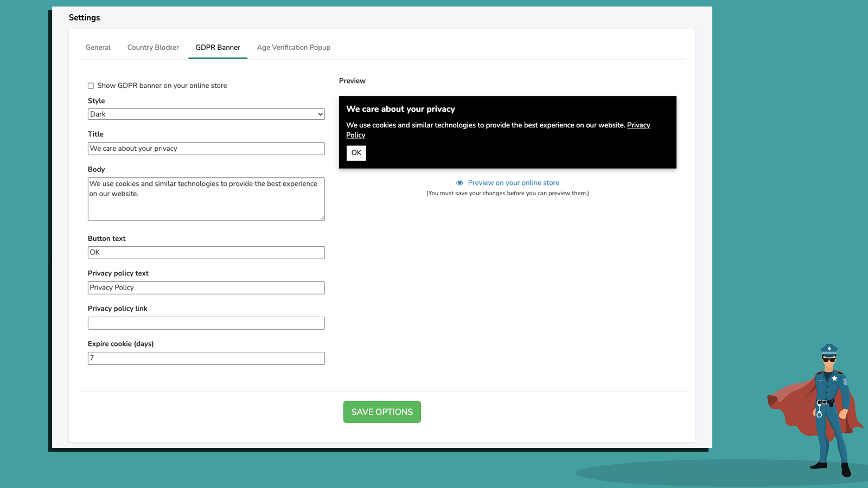Open the Style dropdown currently set to Dark
This screenshot has width=868, height=488.
click(206, 114)
